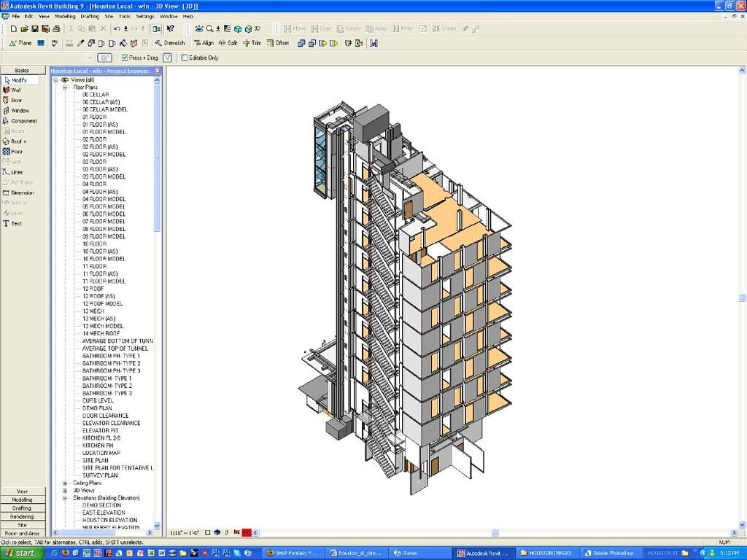
Task: Switch to the Rendering design bar tab
Action: pos(23,517)
